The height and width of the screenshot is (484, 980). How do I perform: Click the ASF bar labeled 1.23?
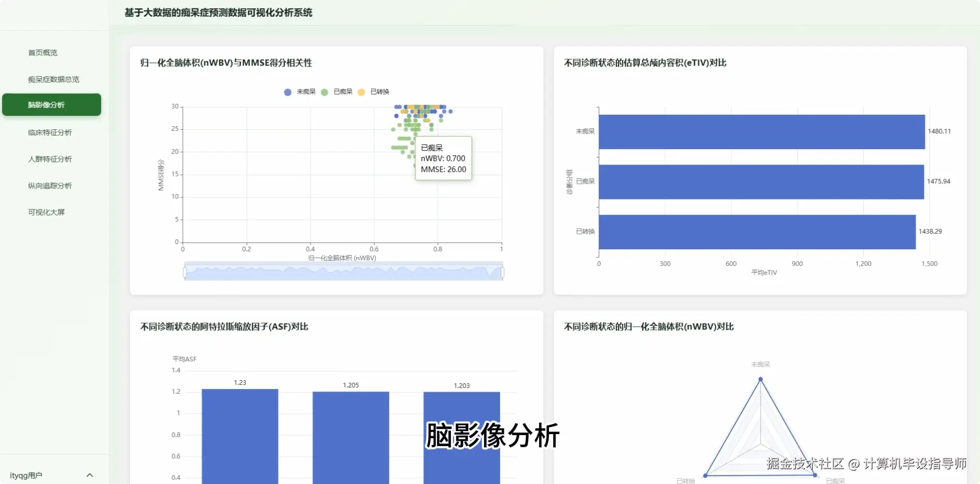tap(239, 435)
